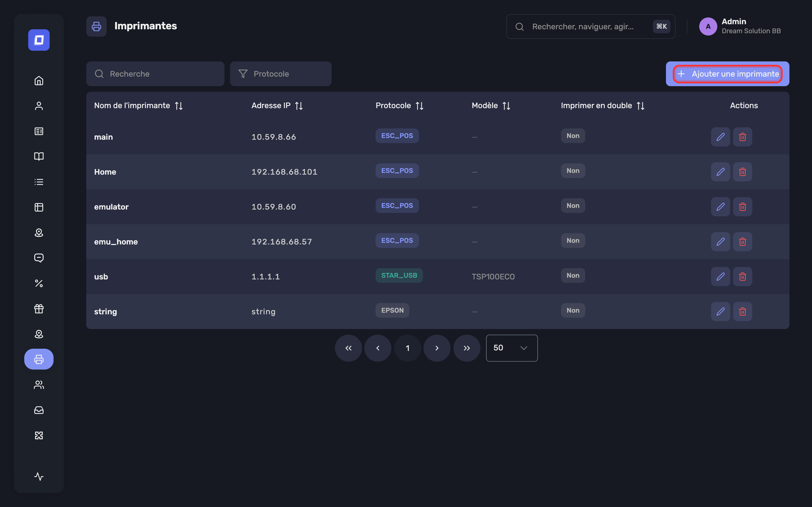Open the home icon in sidebar

click(x=39, y=81)
